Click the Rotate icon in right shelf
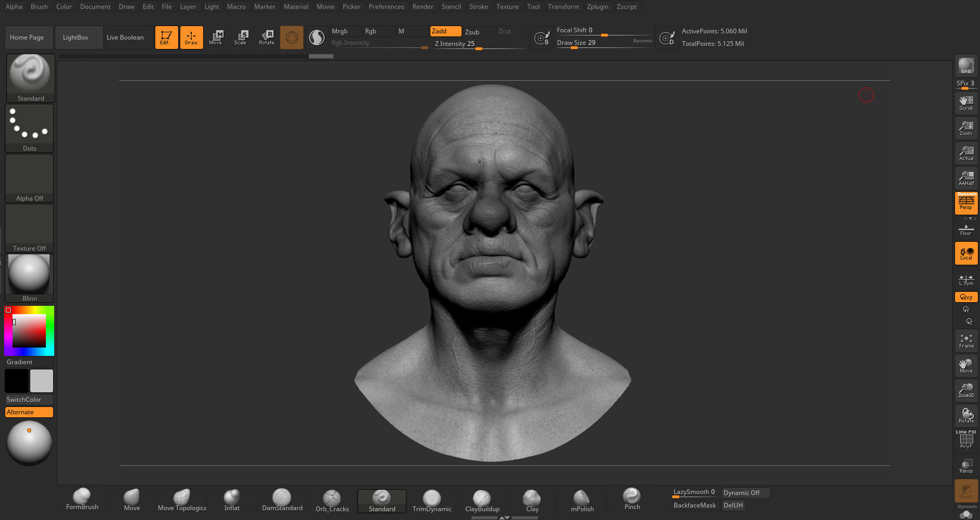Image resolution: width=980 pixels, height=520 pixels. [x=966, y=415]
